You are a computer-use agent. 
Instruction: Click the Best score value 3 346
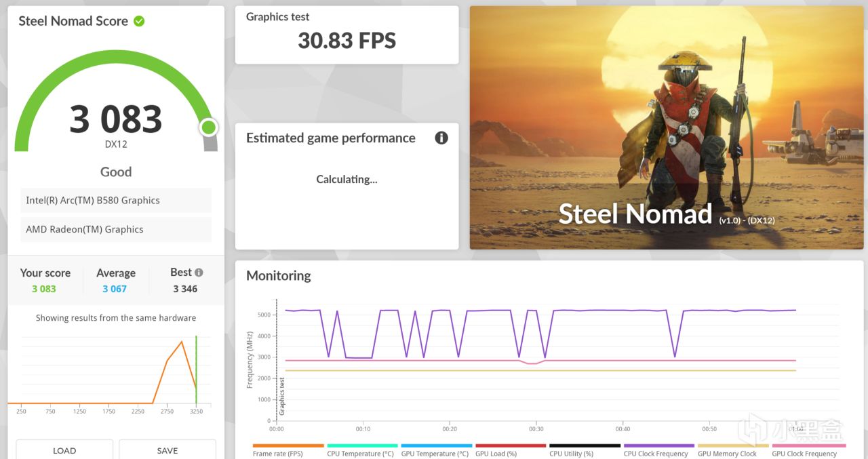[185, 289]
